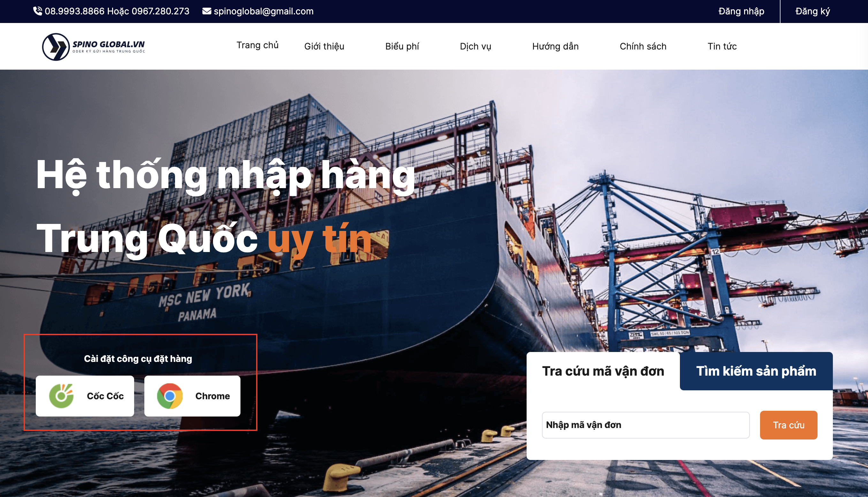
Task: Click the orange Tra cứu button
Action: (788, 425)
